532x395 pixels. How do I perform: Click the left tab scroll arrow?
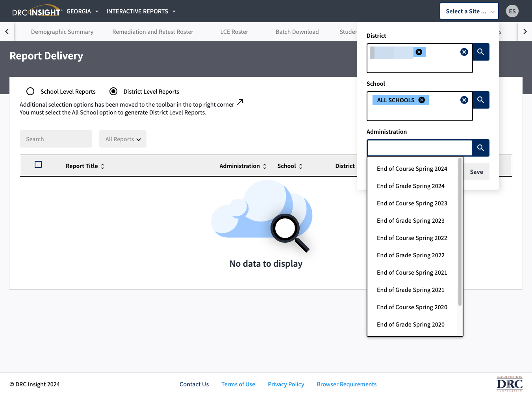coord(7,31)
